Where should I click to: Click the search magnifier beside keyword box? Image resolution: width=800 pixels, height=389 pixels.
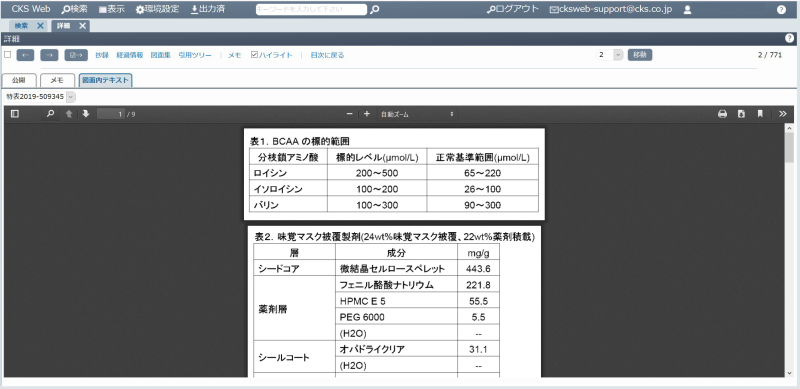click(374, 9)
